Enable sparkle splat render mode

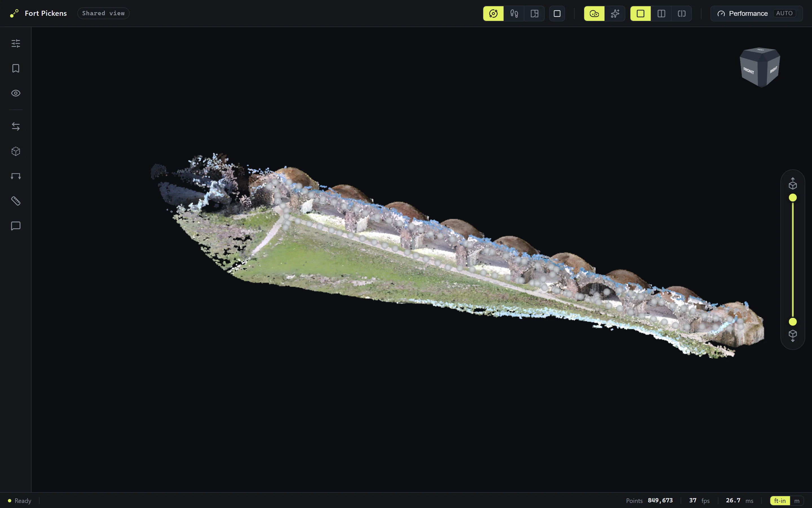(615, 14)
